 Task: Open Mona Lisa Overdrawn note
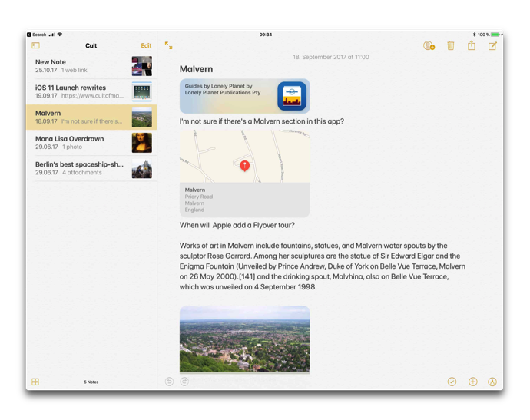91,143
